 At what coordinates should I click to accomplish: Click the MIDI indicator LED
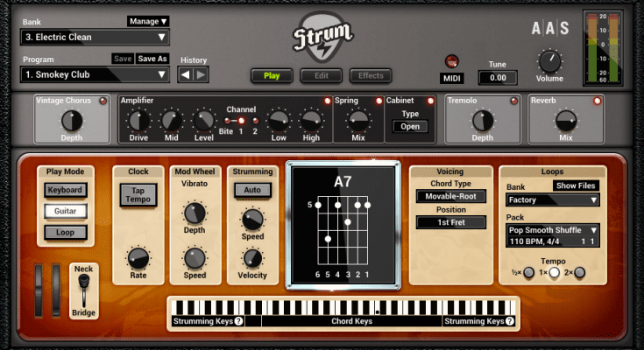click(452, 61)
